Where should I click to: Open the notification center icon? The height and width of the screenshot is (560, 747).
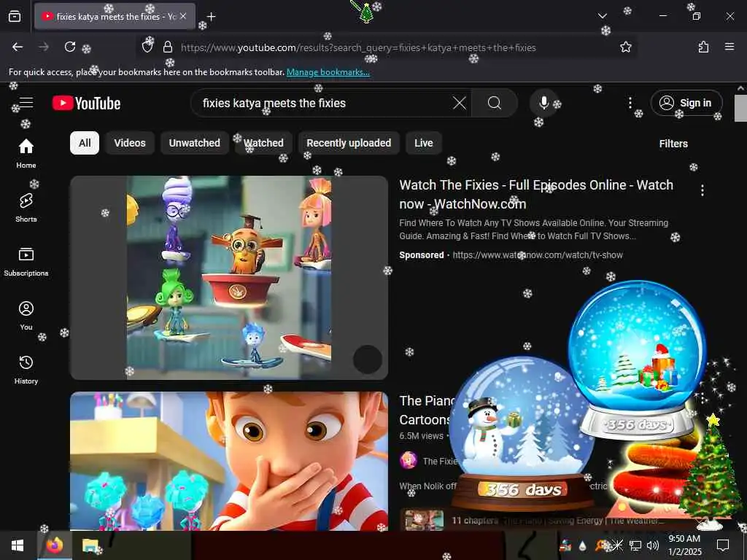click(723, 545)
